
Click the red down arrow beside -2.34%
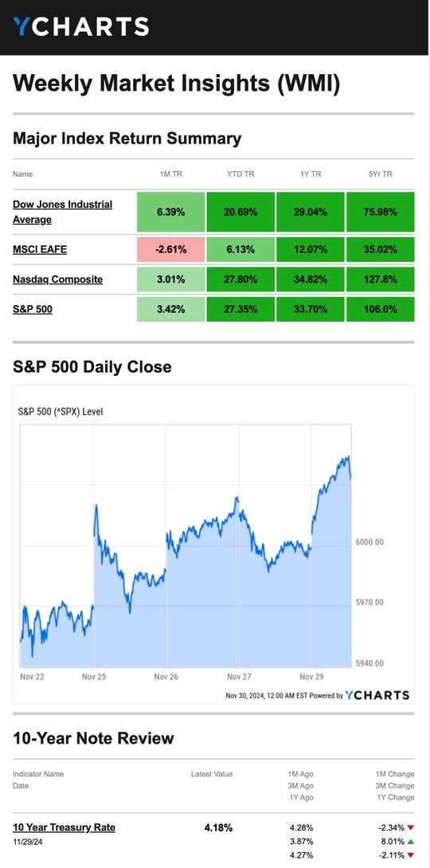click(411, 828)
